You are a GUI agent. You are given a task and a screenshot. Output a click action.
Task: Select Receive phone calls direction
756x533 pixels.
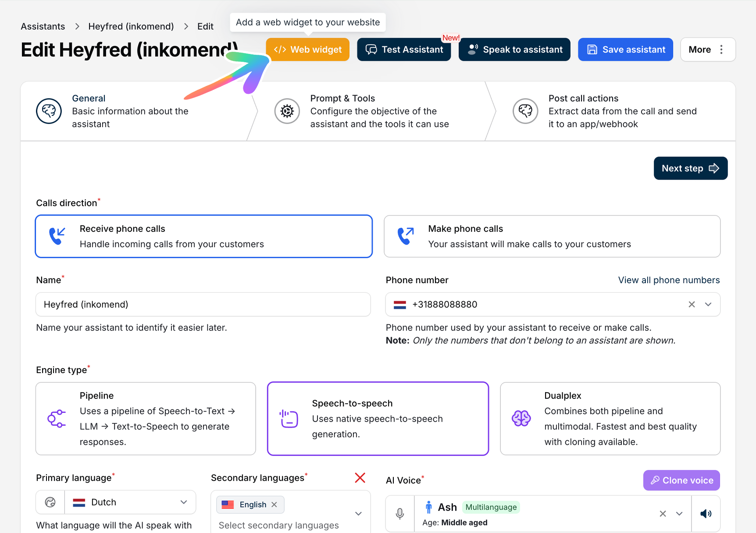[x=204, y=236]
